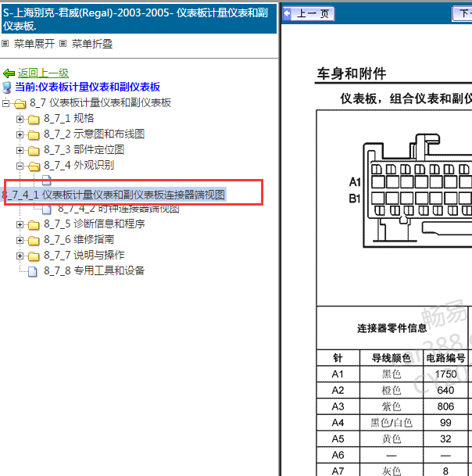The image size is (472, 476).
Task: Click circuit number 32 cell
Action: (x=445, y=438)
